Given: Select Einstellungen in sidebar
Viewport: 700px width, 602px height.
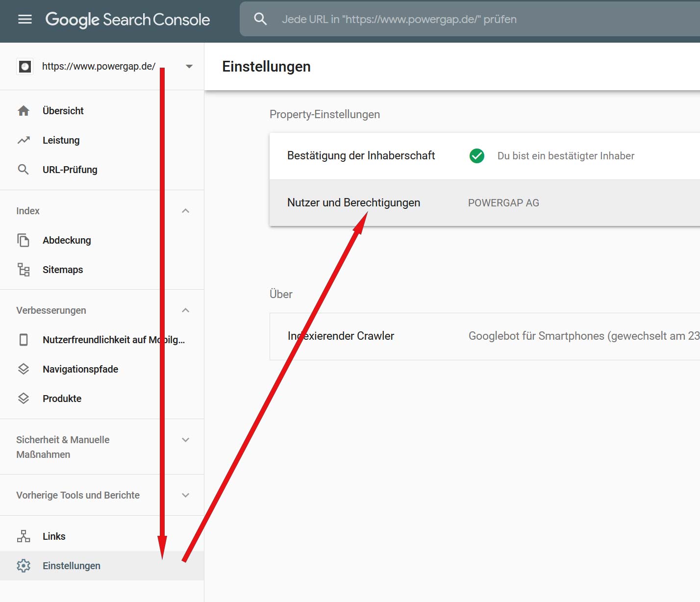Looking at the screenshot, I should (102, 566).
